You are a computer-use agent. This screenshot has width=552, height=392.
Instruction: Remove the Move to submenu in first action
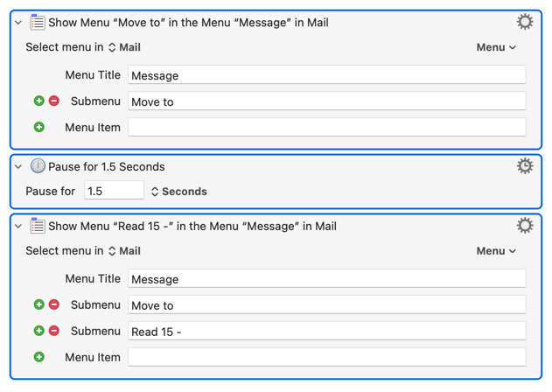coord(54,101)
